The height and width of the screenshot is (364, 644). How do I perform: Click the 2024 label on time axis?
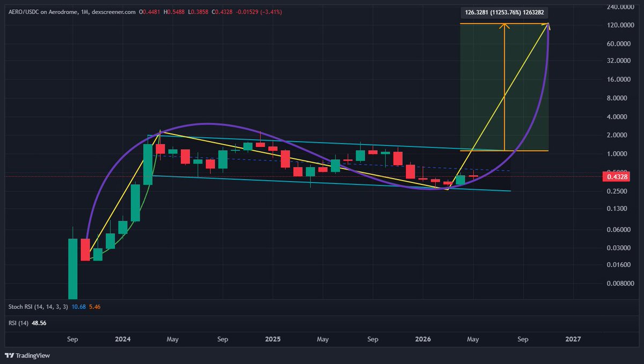click(x=123, y=339)
